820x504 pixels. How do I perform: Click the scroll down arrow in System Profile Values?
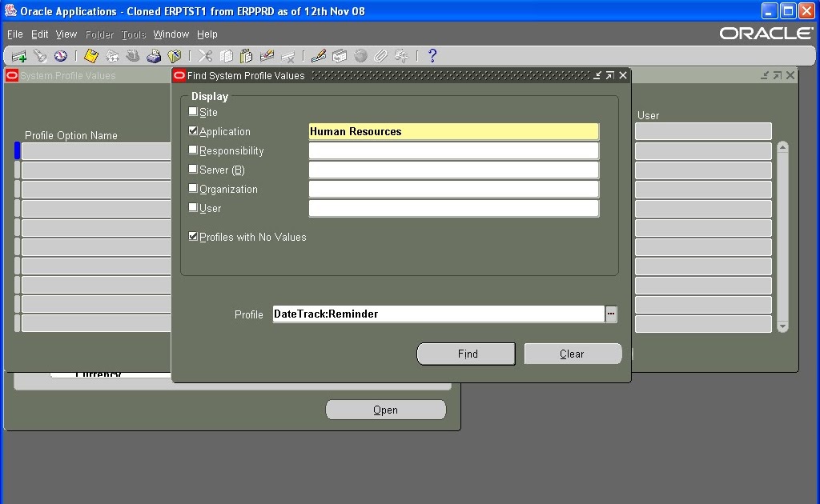coord(782,327)
